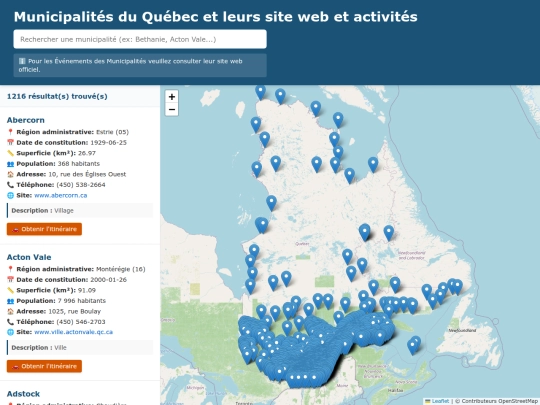Click the globe icon beside Acton Vale's site

(10, 332)
